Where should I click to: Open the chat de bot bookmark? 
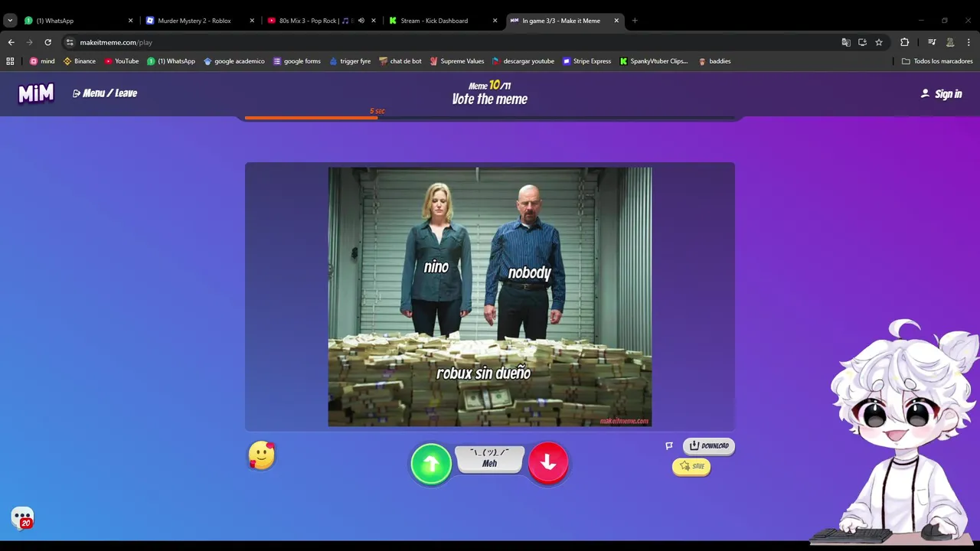[400, 61]
